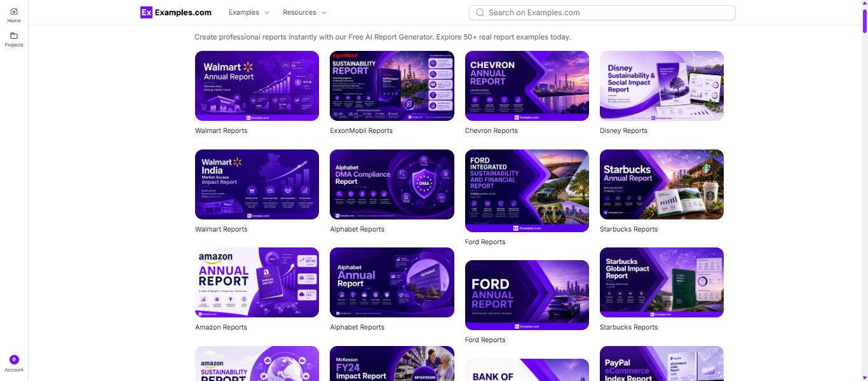Open the Walmart India Market Access thumbnail
The image size is (868, 381).
(x=257, y=184)
